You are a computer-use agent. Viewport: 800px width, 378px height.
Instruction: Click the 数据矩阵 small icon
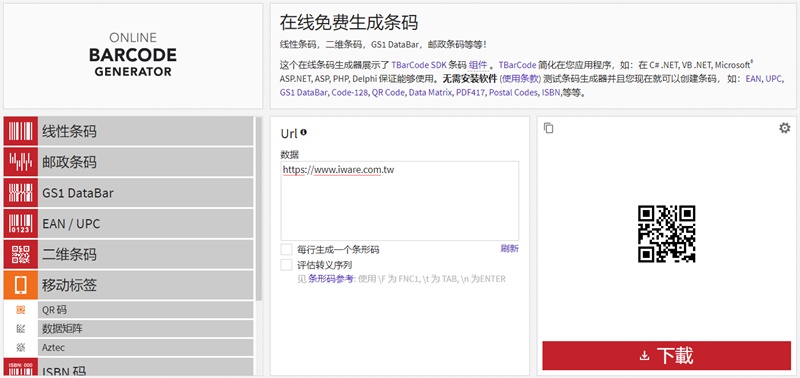click(21, 329)
